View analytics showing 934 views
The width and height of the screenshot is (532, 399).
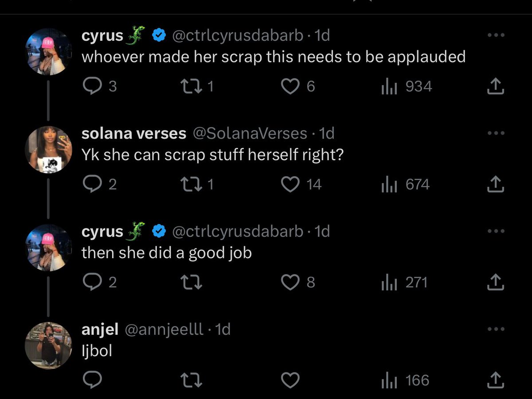(406, 86)
